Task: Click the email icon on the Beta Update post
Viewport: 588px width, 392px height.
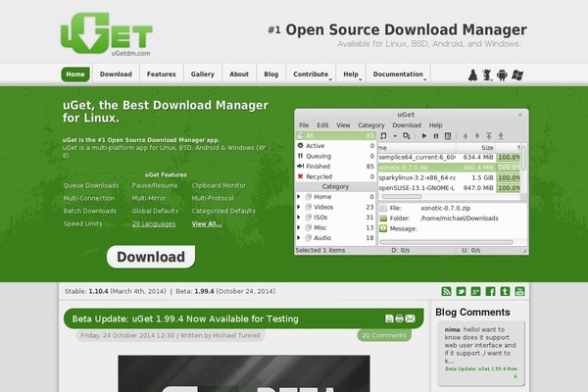Action: click(x=411, y=318)
